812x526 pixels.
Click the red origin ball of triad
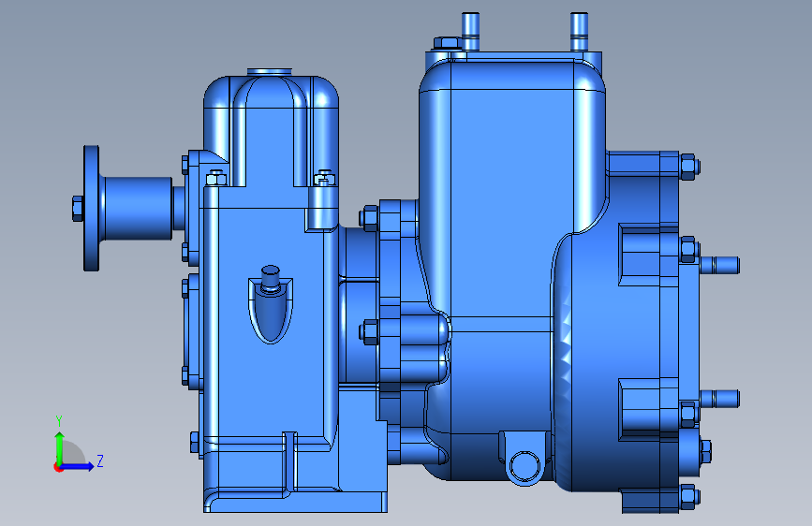[58, 467]
